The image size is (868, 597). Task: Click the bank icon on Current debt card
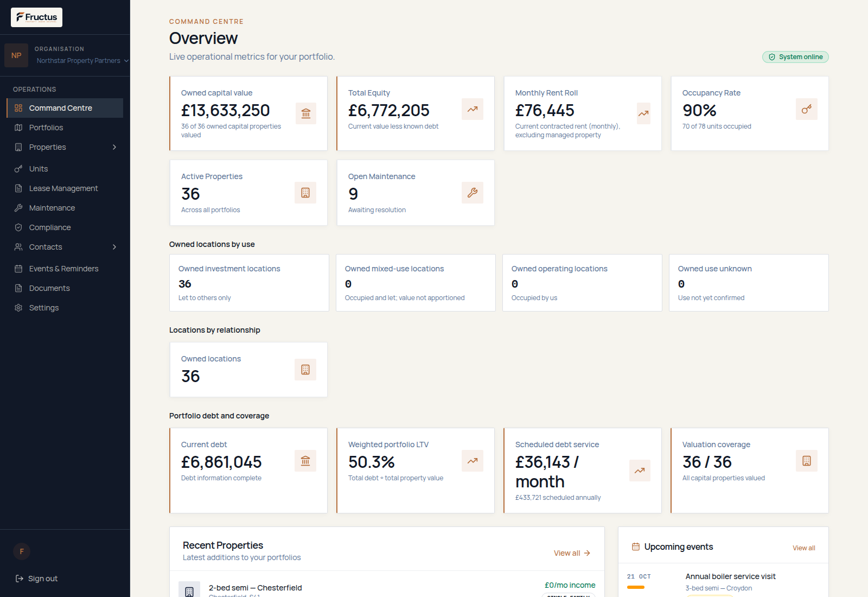pos(305,461)
